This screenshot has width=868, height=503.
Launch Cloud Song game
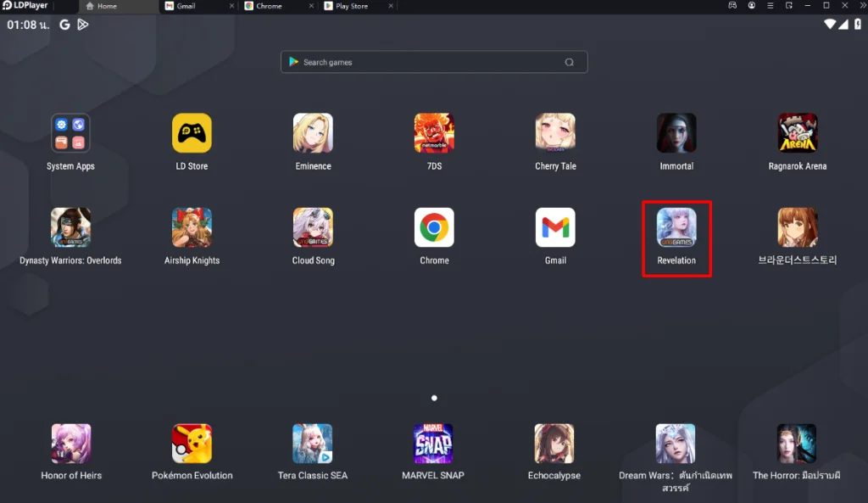(x=313, y=227)
